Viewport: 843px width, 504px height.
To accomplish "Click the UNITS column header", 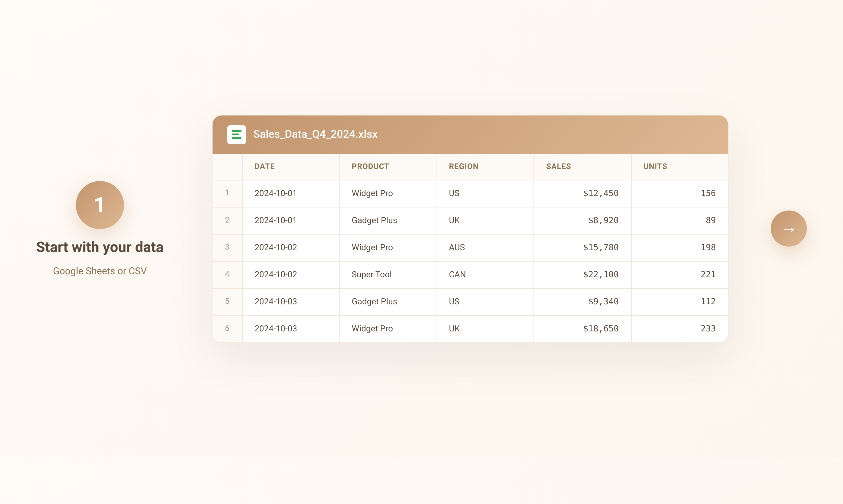I will click(655, 166).
